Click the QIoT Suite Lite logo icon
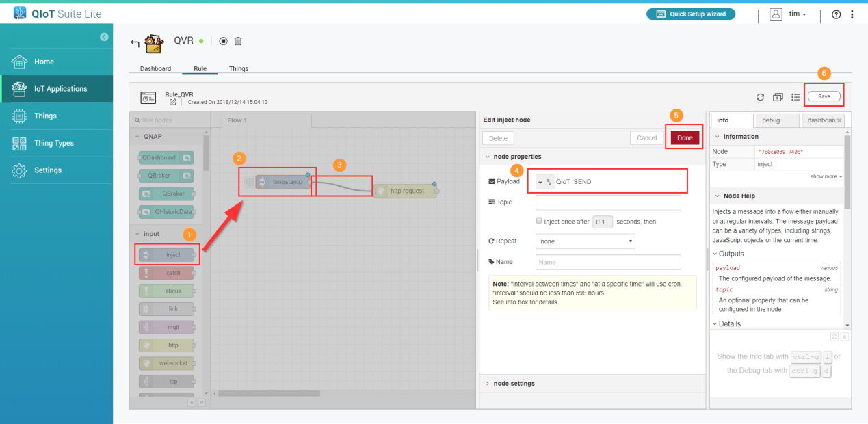Image resolution: width=868 pixels, height=424 pixels. pos(20,13)
